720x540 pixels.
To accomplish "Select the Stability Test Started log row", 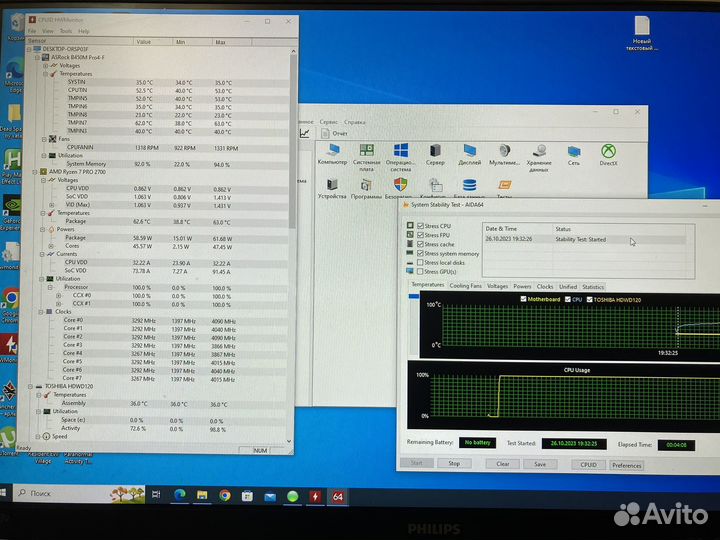I will pos(584,239).
